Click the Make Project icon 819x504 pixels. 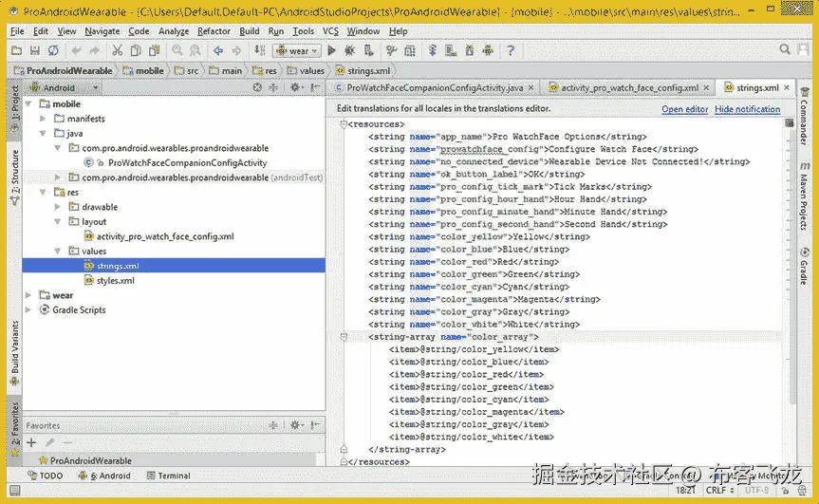click(x=260, y=50)
